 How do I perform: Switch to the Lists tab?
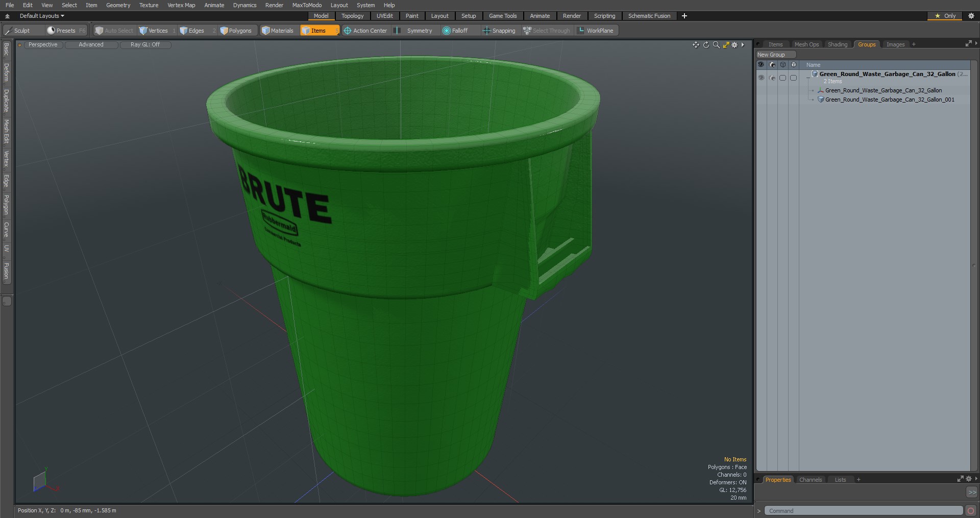coord(840,480)
